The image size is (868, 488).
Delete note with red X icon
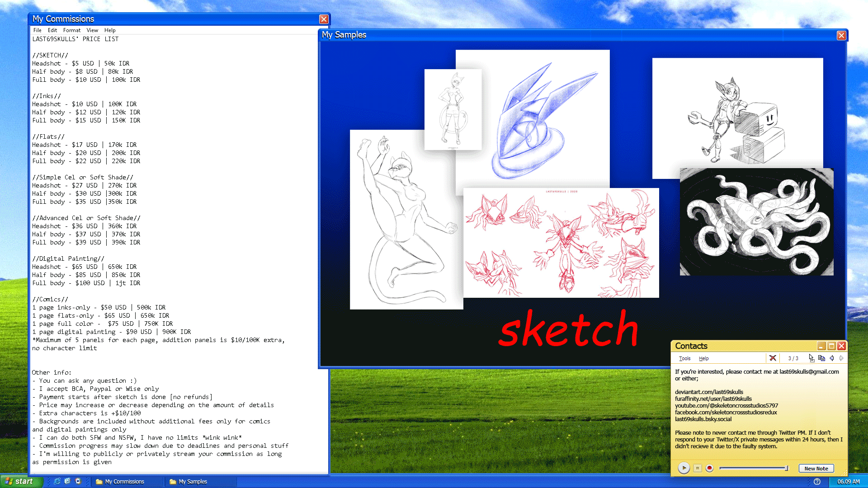point(773,358)
